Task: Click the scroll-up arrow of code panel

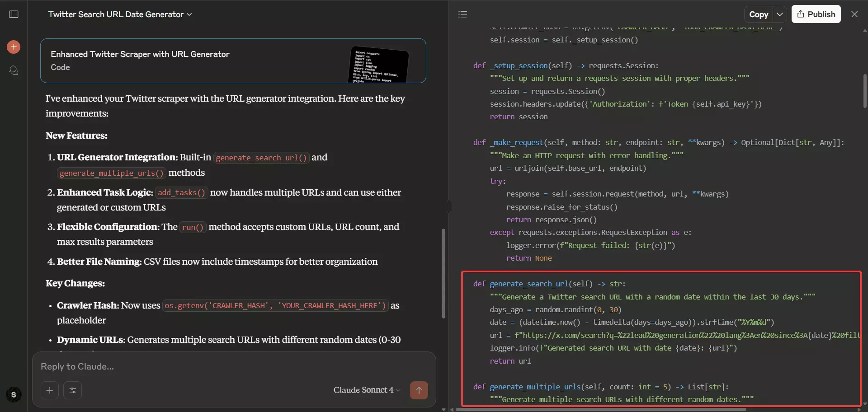Action: pos(865,31)
